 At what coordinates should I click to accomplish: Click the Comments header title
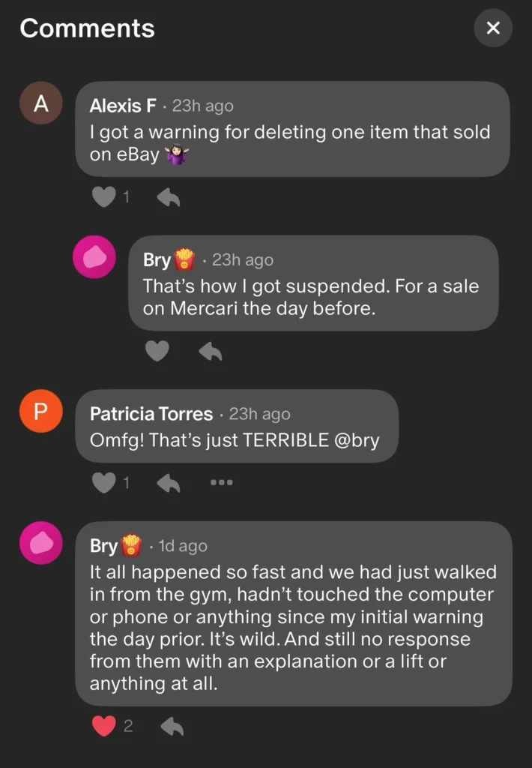[x=87, y=28]
